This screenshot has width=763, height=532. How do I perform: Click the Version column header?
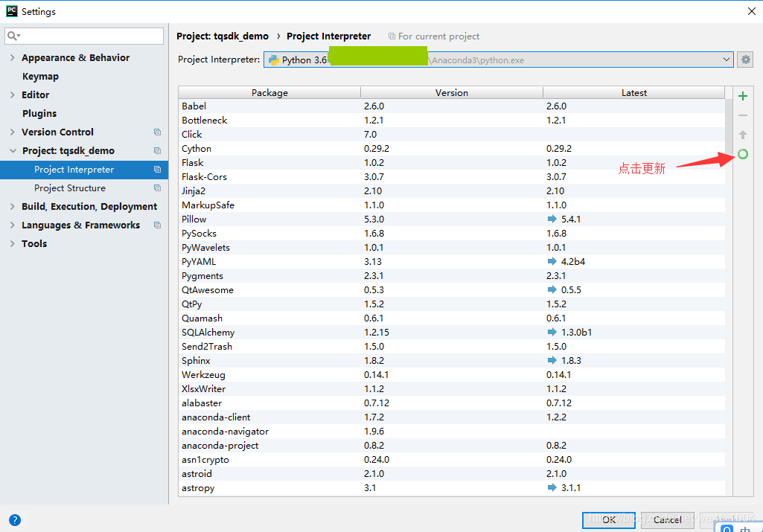coord(452,92)
